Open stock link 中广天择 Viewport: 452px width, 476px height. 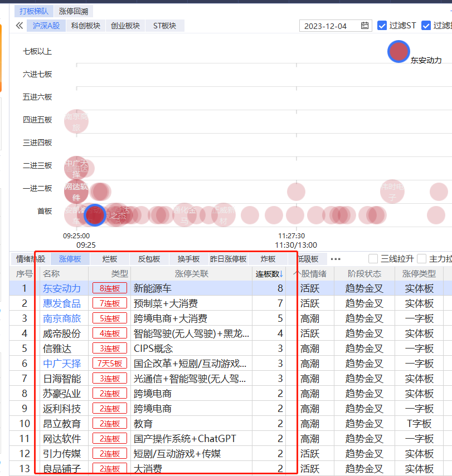(62, 364)
